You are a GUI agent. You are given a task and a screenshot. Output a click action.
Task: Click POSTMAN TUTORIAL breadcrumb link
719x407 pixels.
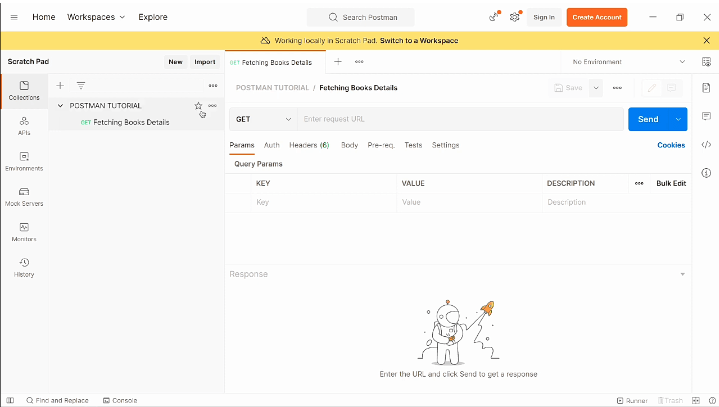coord(272,88)
